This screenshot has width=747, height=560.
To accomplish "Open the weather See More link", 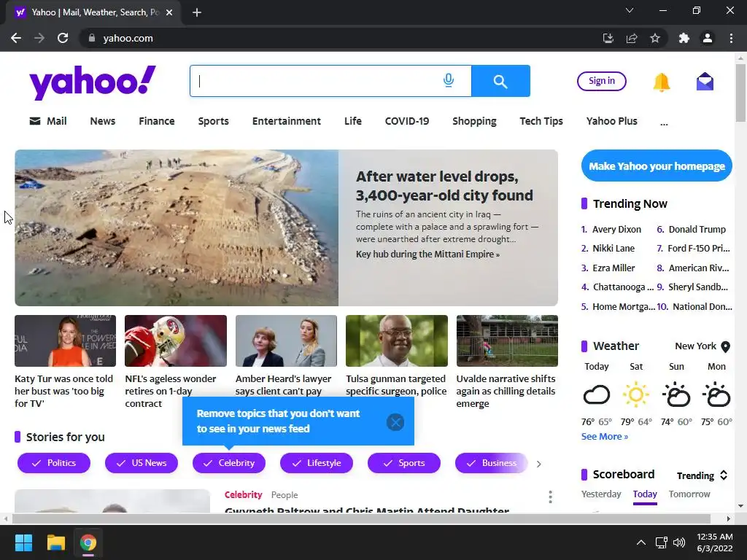I will 605,436.
